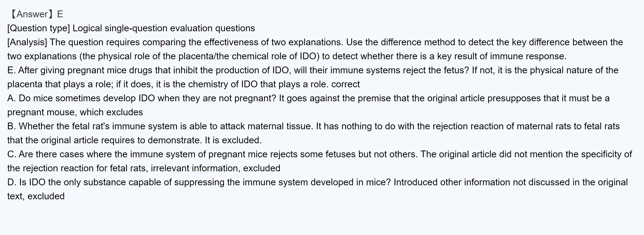Click the 【Answer】 E line
The width and height of the screenshot is (644, 235).
click(36, 14)
